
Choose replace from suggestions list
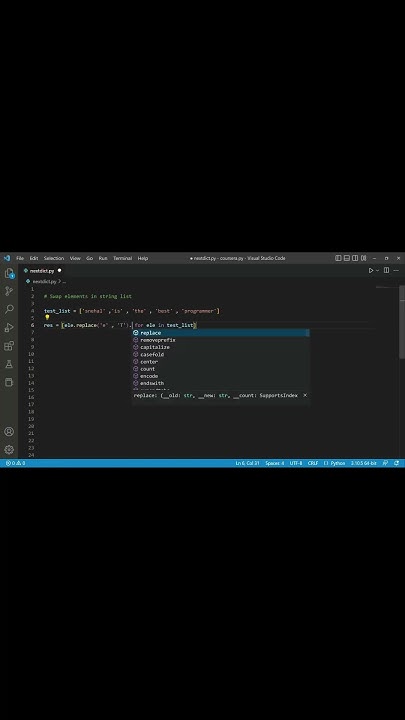(221, 333)
